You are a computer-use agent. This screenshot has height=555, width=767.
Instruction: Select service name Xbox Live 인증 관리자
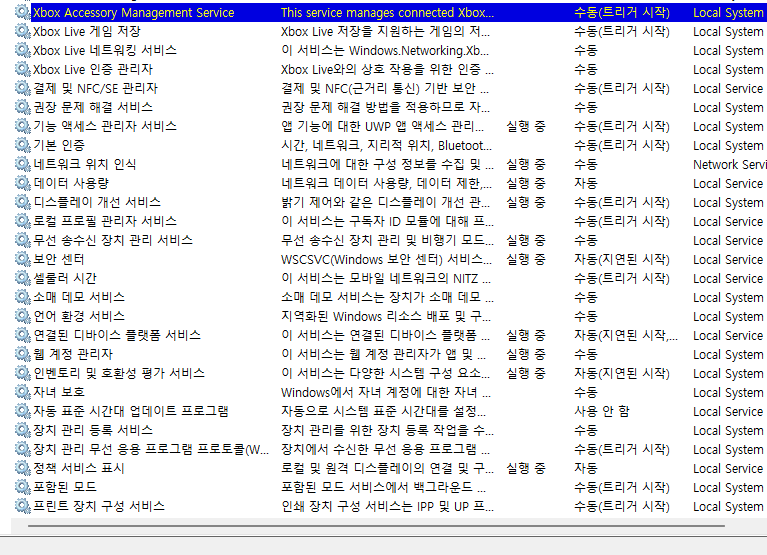(93, 69)
